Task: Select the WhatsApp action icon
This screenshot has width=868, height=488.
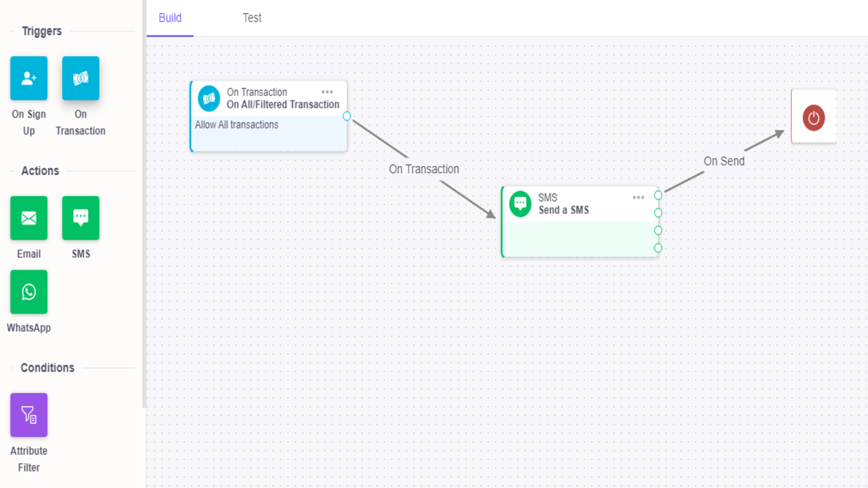Action: [28, 292]
